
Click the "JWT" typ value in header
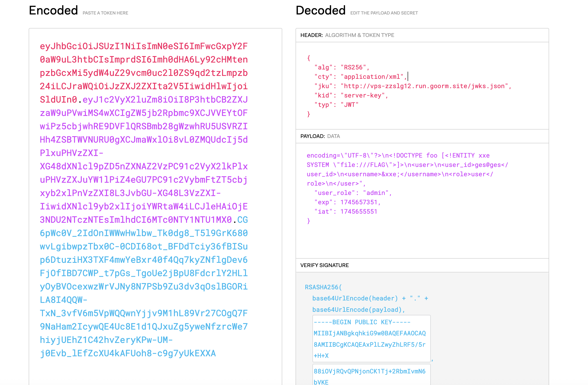[x=349, y=105]
